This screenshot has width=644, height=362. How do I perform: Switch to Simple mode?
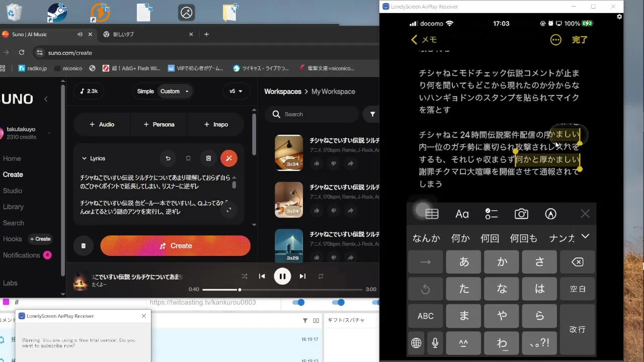145,92
